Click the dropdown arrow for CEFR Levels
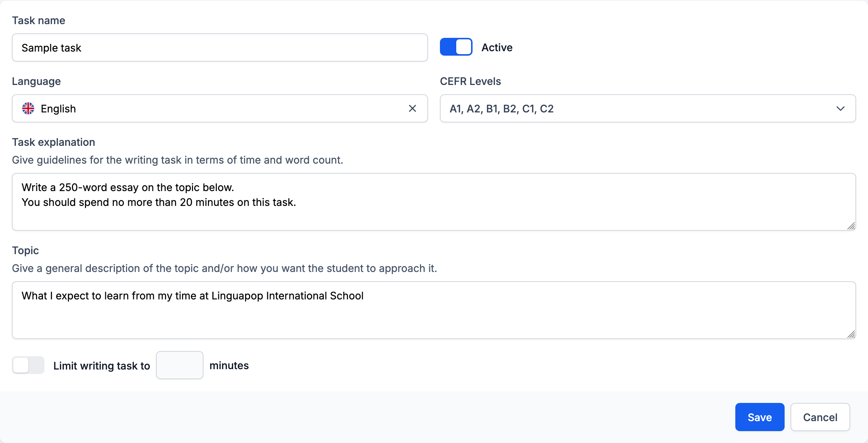868x443 pixels. click(841, 109)
